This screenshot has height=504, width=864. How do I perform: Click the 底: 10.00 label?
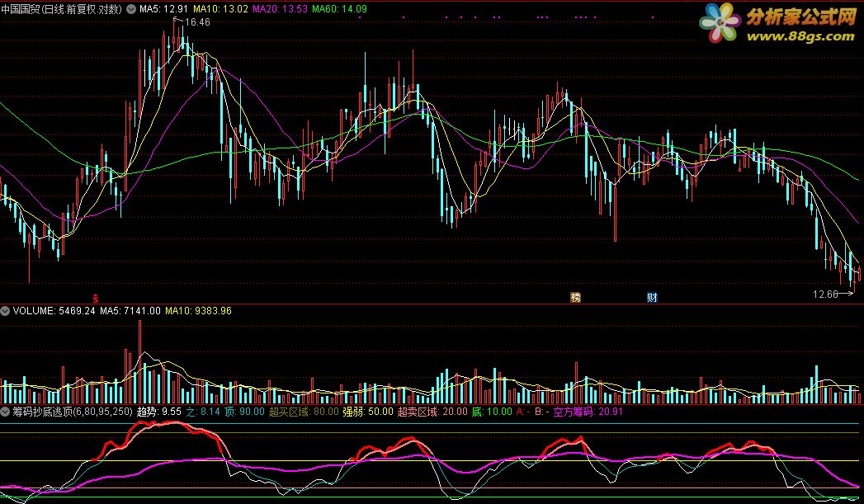tap(492, 412)
